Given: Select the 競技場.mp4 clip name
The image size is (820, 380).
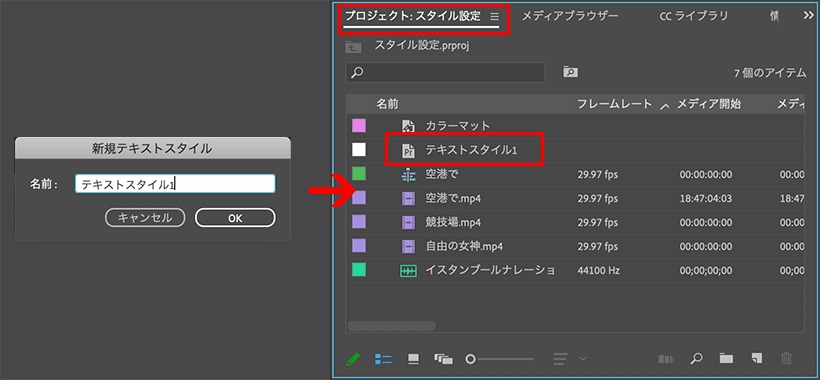Looking at the screenshot, I should coord(453,223).
